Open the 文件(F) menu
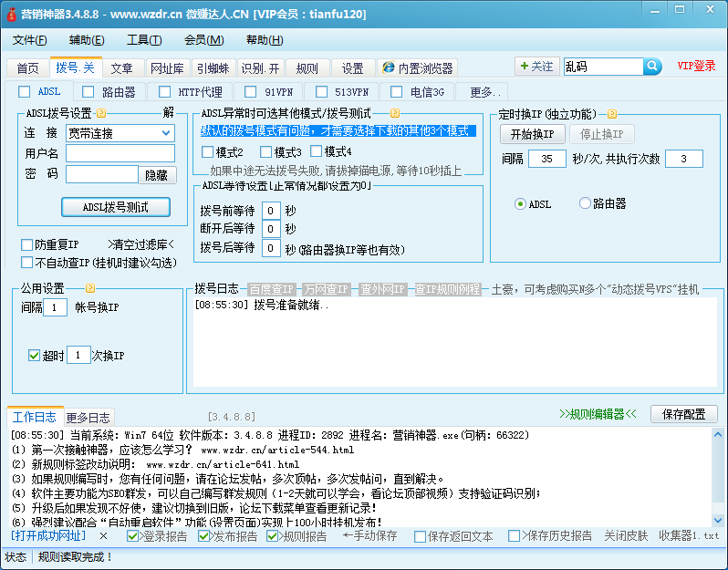 click(x=29, y=40)
